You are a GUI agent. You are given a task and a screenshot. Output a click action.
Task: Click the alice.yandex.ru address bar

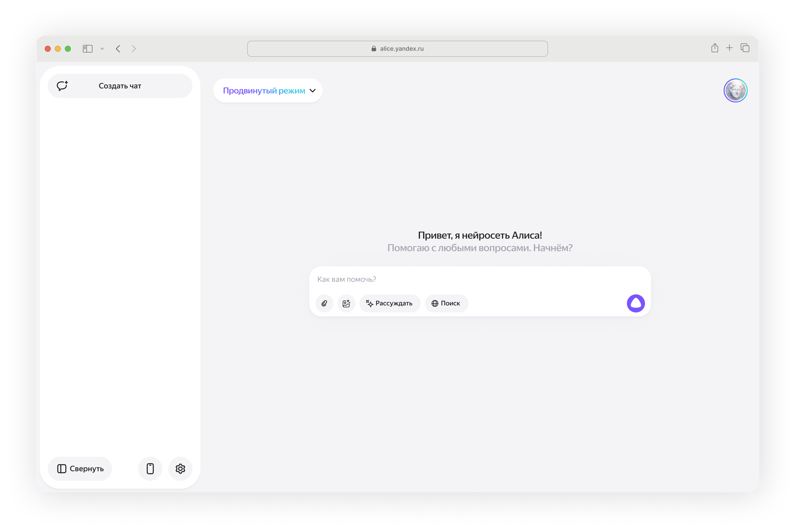397,49
